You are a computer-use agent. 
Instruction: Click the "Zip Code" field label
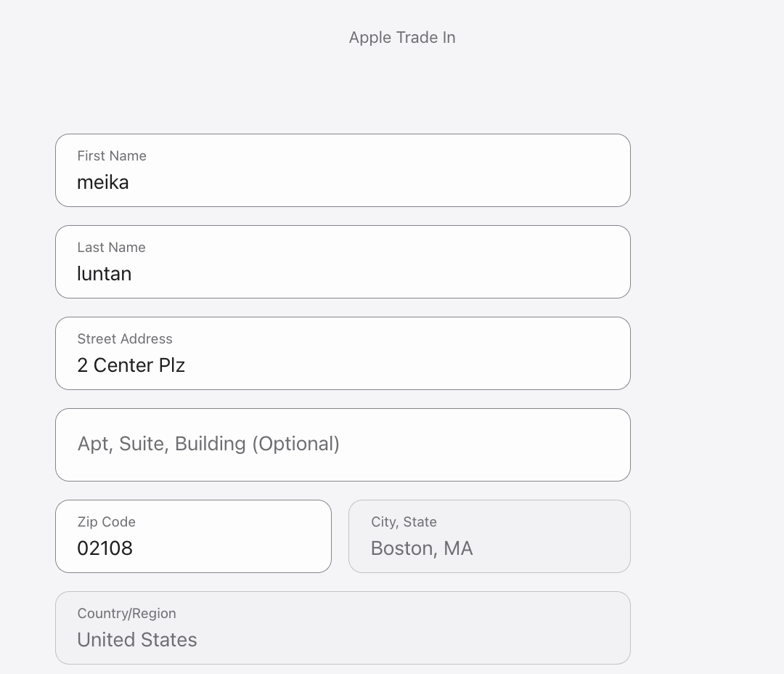click(107, 522)
